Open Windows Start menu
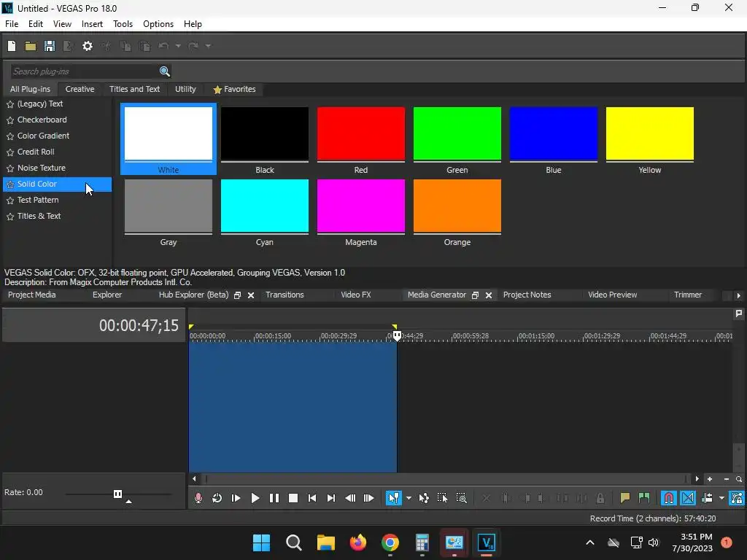The image size is (747, 560). click(x=261, y=542)
